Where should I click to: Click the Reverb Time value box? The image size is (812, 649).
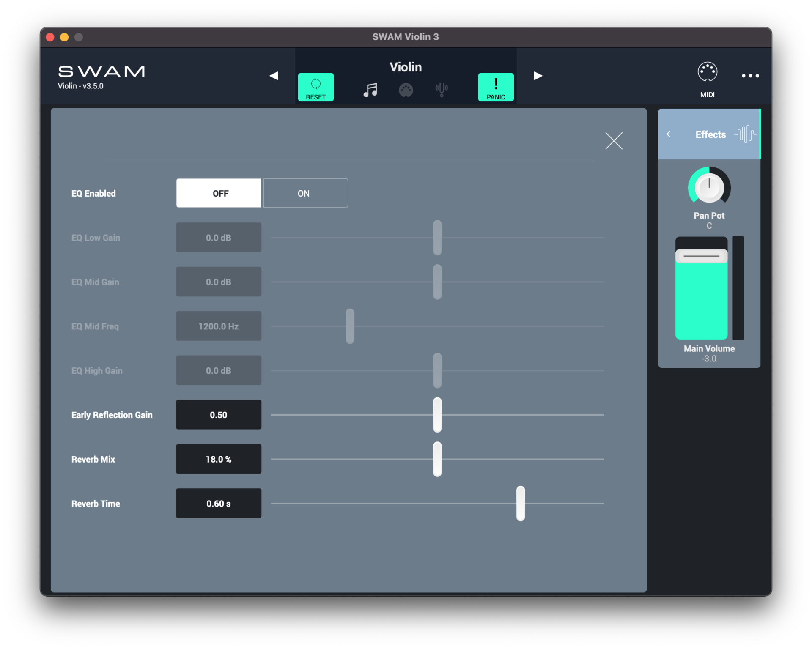[218, 503]
